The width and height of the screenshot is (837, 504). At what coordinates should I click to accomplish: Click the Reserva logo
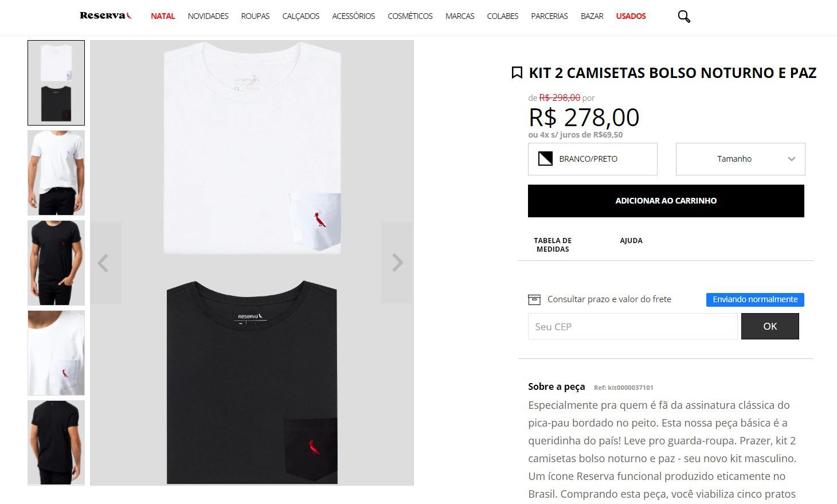click(105, 15)
